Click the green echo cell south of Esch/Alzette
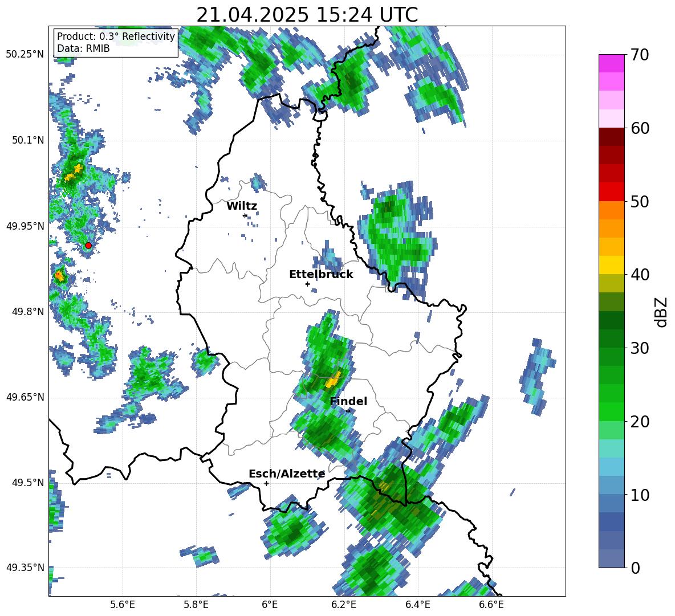This screenshot has width=675, height=616. point(292,529)
